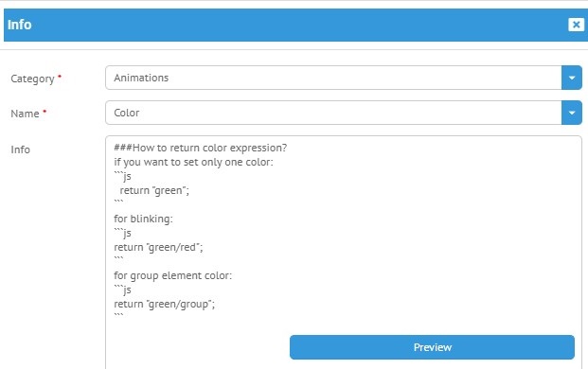Viewport: 588px width, 369px height.
Task: Place cursor on the 'return "green";' line
Action: 154,190
